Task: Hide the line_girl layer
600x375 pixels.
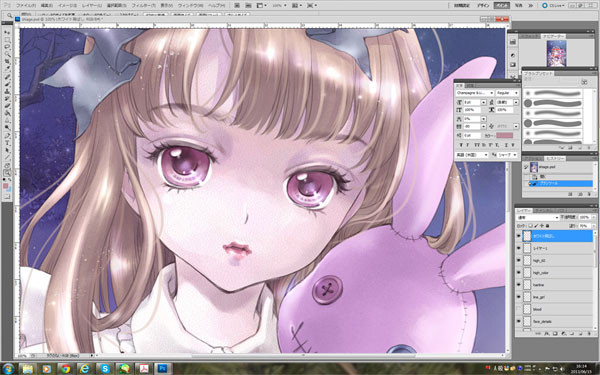Action: [x=518, y=297]
